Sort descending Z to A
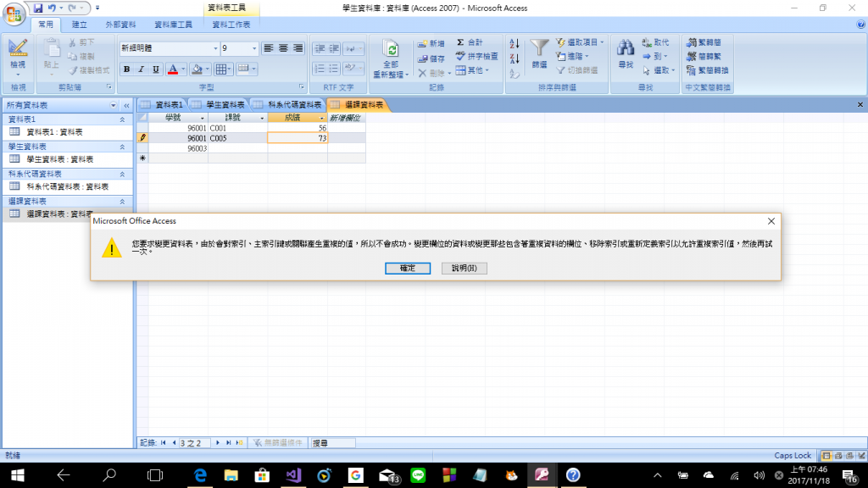This screenshot has height=488, width=868. coord(515,58)
